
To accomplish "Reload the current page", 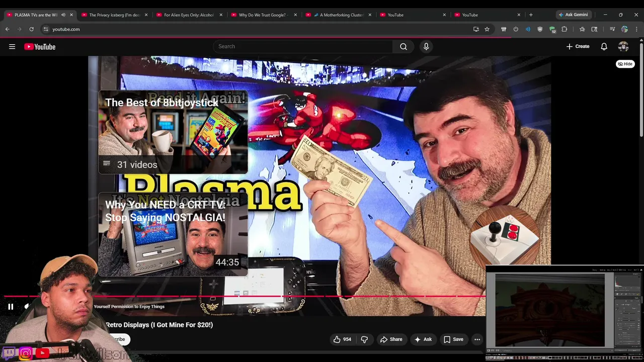I will click(x=31, y=29).
